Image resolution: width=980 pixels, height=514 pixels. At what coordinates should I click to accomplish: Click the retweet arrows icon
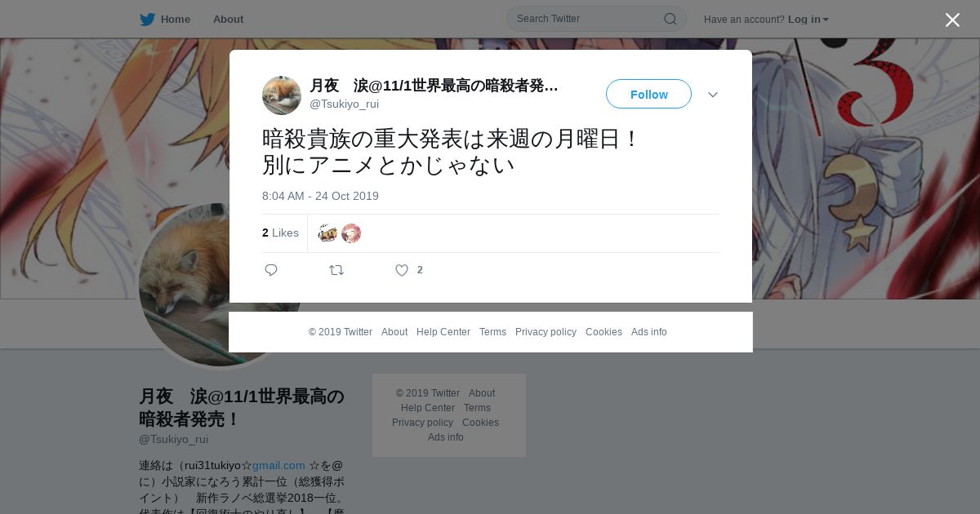click(336, 270)
